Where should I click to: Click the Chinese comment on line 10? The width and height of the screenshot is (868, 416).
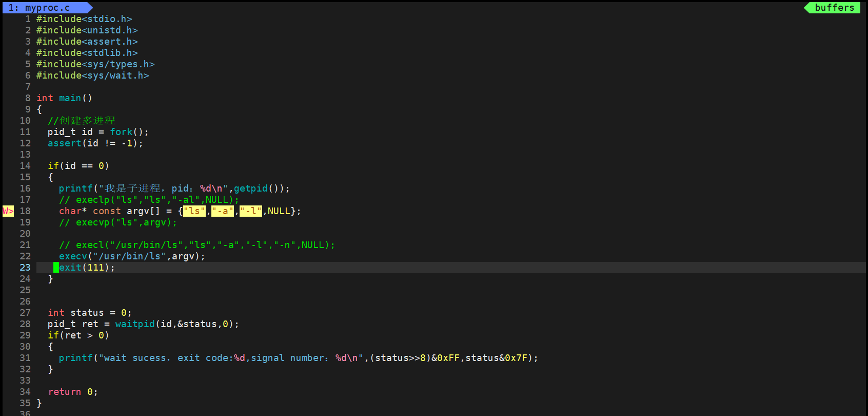coord(82,121)
